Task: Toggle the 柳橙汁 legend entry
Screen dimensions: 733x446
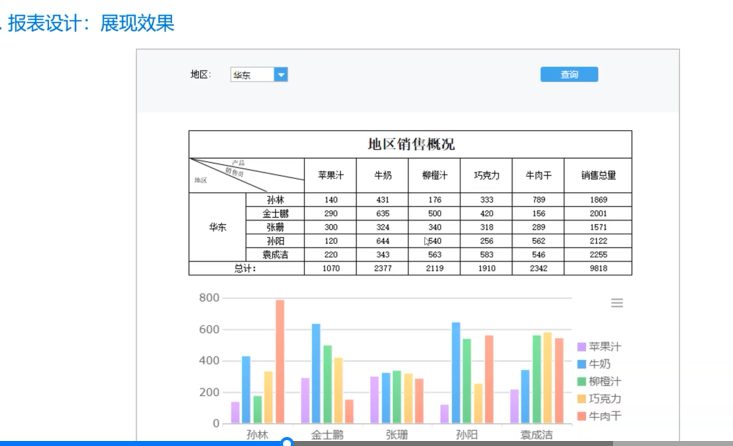Action: (599, 381)
